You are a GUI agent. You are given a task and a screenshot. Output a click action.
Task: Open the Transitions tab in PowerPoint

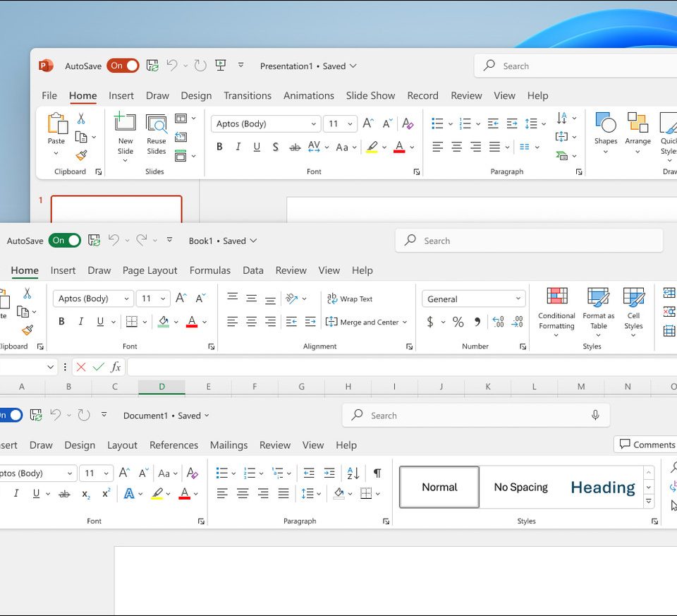(247, 96)
